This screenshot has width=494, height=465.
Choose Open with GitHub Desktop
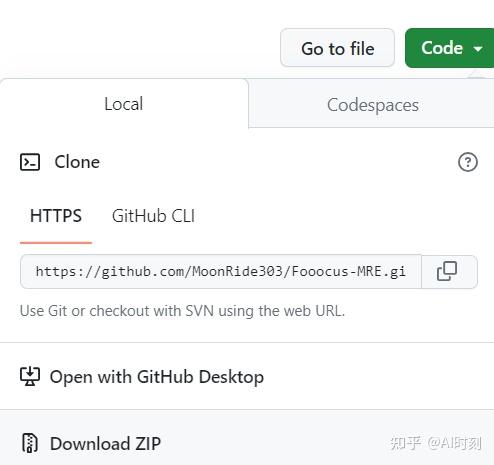157,377
